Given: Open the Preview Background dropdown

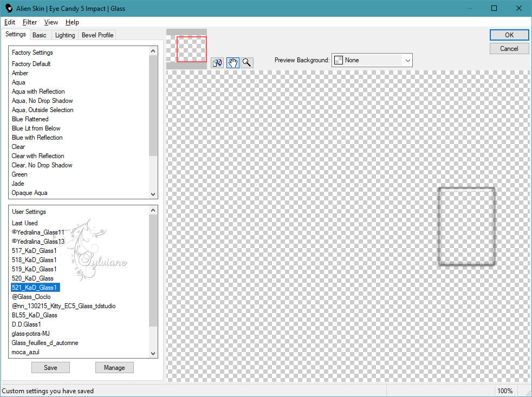Looking at the screenshot, I should click(x=372, y=60).
